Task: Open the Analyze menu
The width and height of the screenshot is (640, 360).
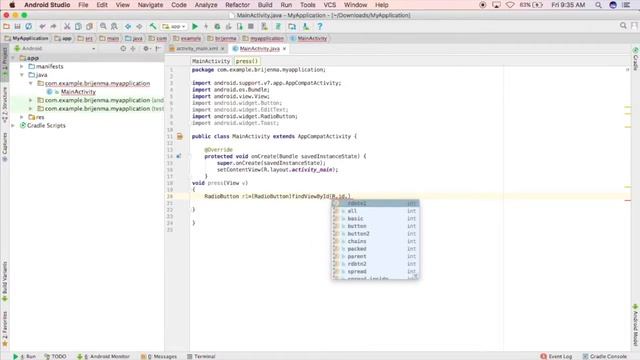Action: pyautogui.click(x=206, y=5)
